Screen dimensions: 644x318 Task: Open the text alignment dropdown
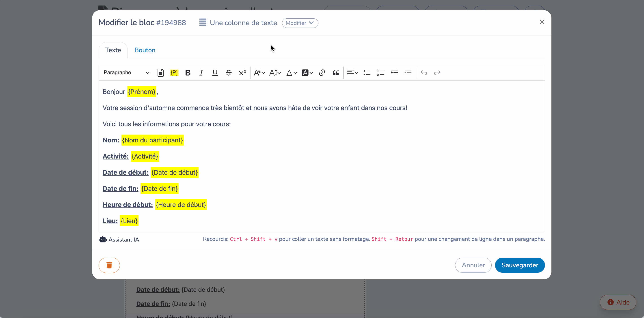352,73
